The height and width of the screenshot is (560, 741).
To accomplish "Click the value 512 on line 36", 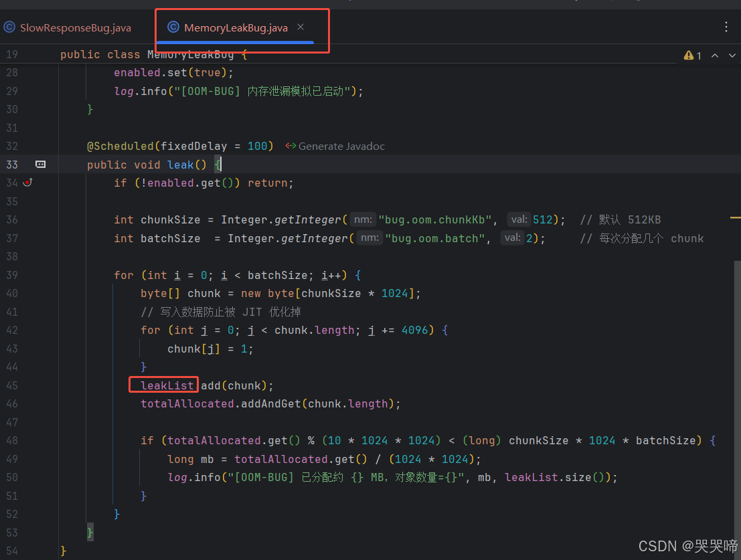I will [x=542, y=220].
